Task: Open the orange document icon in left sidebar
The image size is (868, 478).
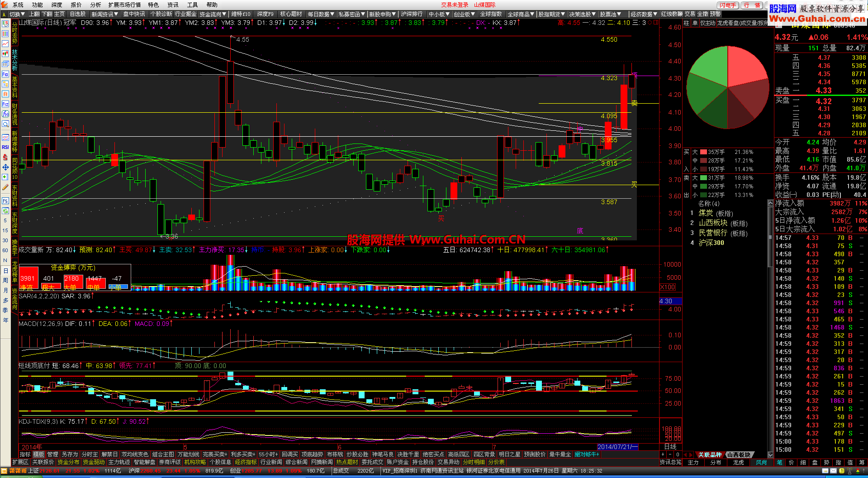Action: [x=5, y=94]
